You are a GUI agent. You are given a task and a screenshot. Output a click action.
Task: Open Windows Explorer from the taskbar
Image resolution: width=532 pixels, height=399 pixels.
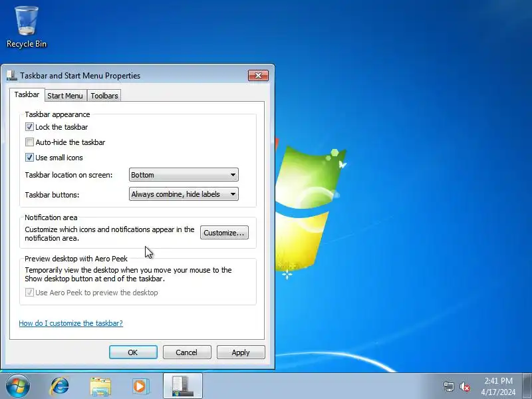click(100, 386)
